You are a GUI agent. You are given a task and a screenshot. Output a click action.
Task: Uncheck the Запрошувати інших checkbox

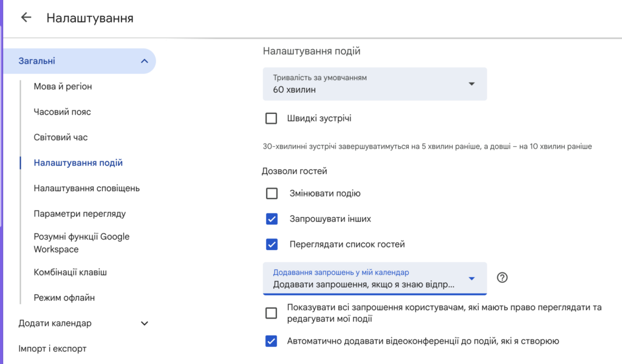[x=272, y=218]
